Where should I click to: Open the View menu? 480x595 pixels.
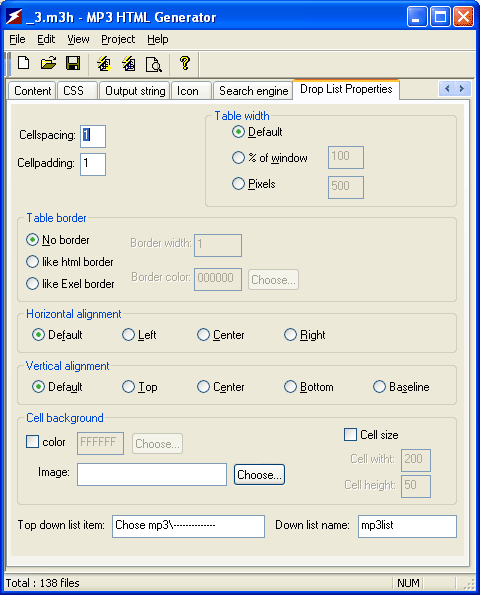tap(78, 39)
